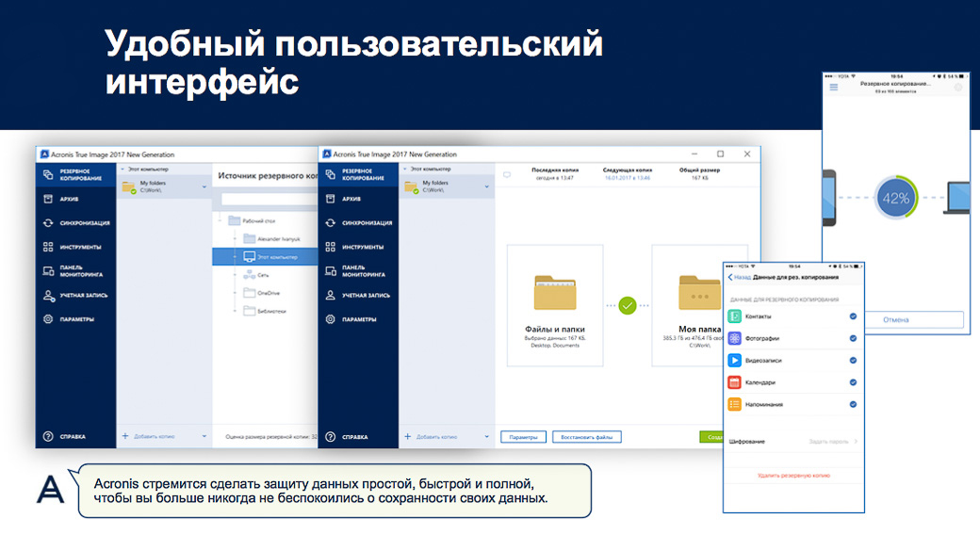Screen dimensions: 980x551
Task: Select Библиотеки in the source tree
Action: click(265, 311)
